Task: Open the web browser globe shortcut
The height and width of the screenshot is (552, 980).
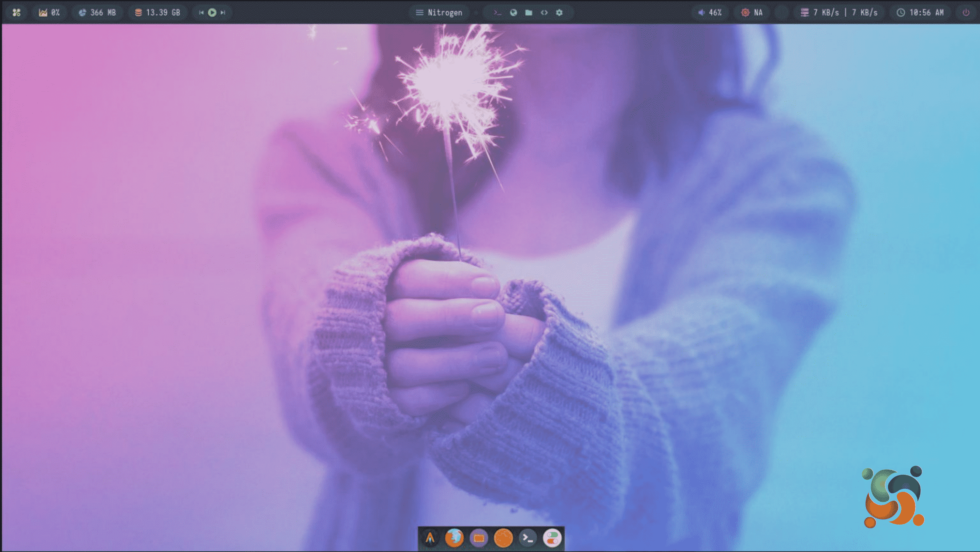Action: 514,13
